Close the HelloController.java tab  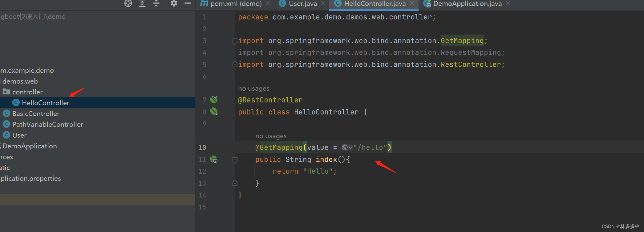point(412,3)
